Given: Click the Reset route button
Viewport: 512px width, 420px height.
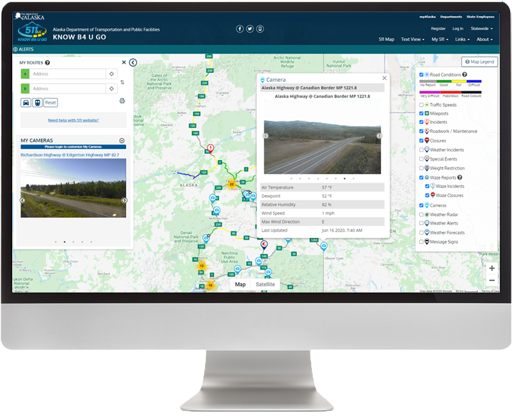Looking at the screenshot, I should (51, 102).
